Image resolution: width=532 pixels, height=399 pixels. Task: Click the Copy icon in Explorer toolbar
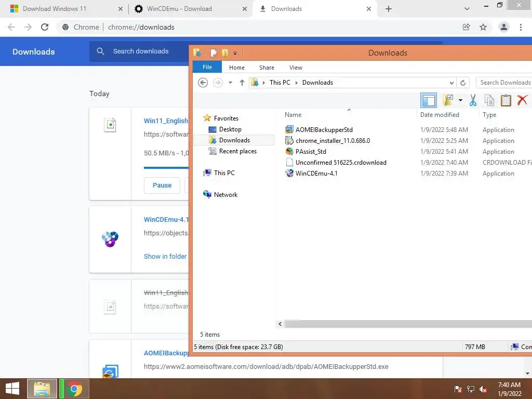point(489,100)
